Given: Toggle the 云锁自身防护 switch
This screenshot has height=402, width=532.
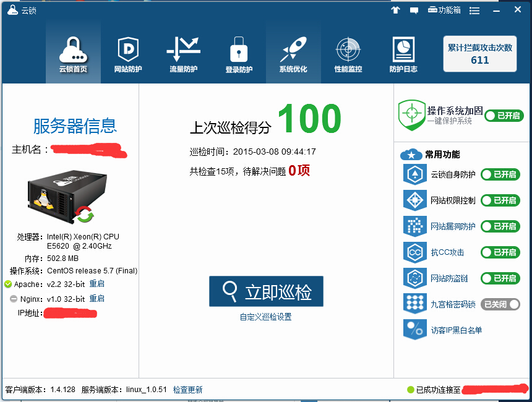Looking at the screenshot, I should coord(500,174).
